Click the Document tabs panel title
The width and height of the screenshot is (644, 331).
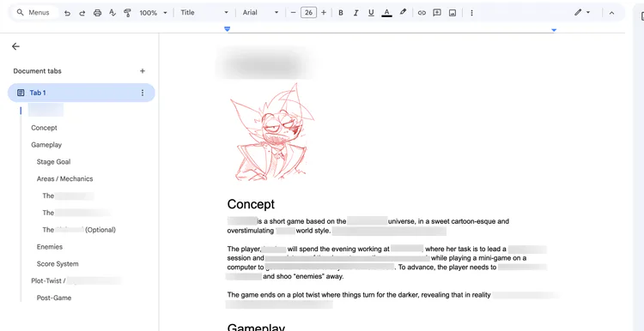(38, 71)
